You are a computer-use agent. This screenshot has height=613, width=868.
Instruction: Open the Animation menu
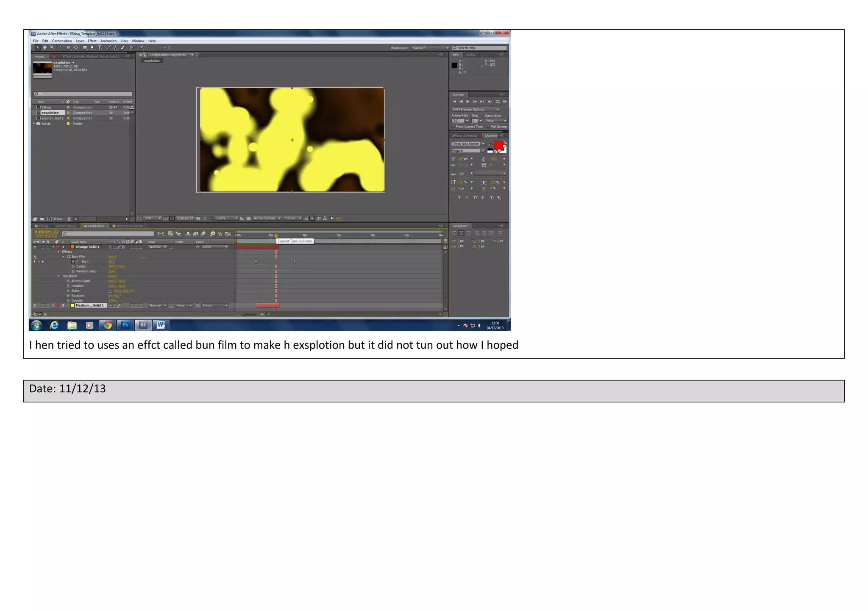(108, 41)
